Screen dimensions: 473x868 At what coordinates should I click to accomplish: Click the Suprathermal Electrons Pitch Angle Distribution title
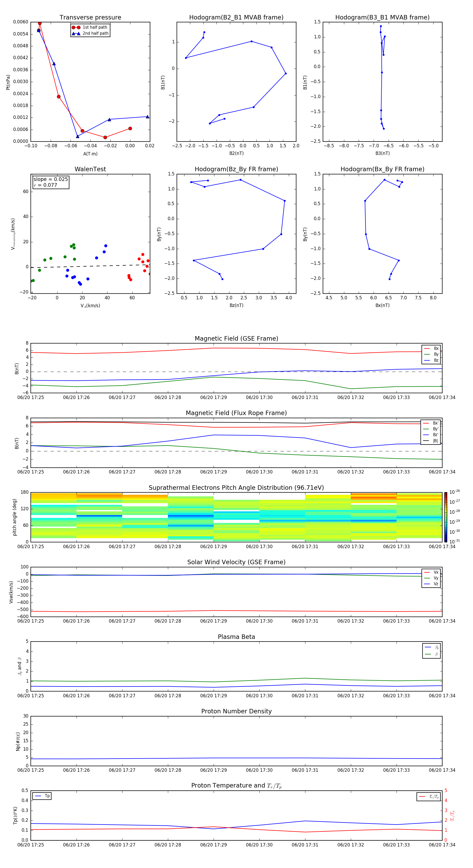pyautogui.click(x=236, y=488)
